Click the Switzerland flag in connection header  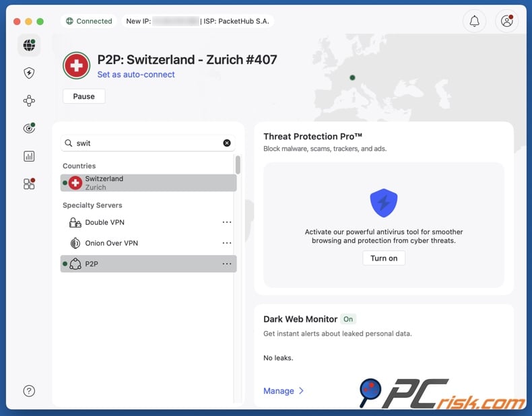[x=76, y=65]
